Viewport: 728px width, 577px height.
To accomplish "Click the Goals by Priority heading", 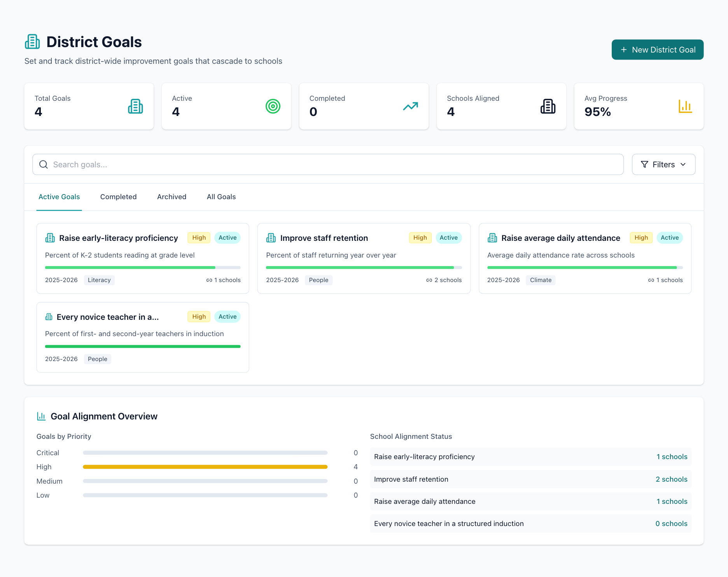I will point(64,437).
